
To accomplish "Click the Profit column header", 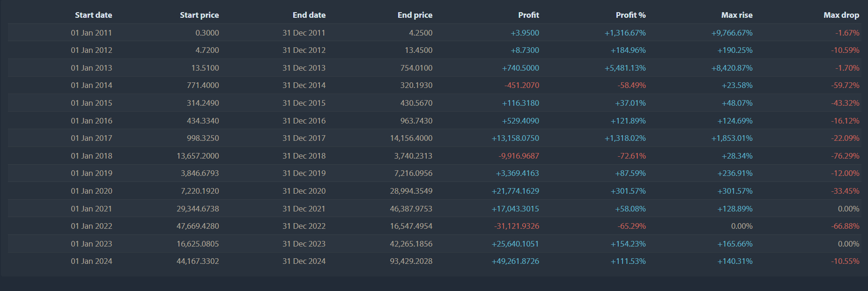I will point(528,15).
